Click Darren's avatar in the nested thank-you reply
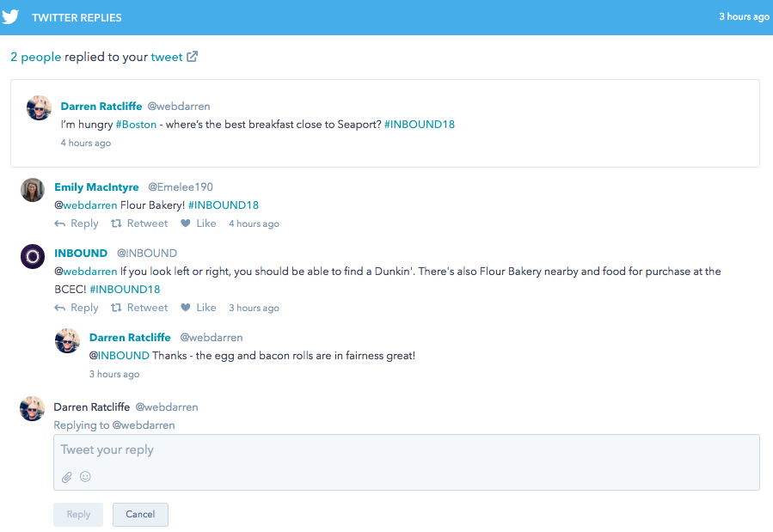773x532 pixels. (x=67, y=340)
